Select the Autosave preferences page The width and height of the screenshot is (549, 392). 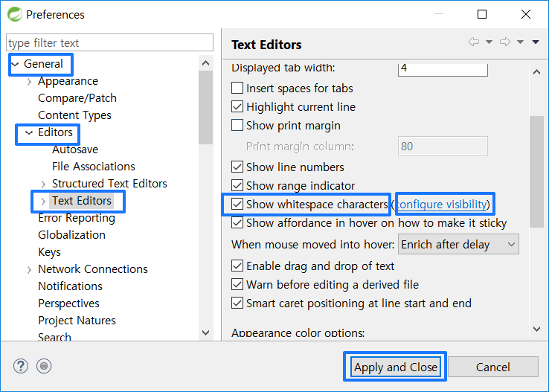75,150
